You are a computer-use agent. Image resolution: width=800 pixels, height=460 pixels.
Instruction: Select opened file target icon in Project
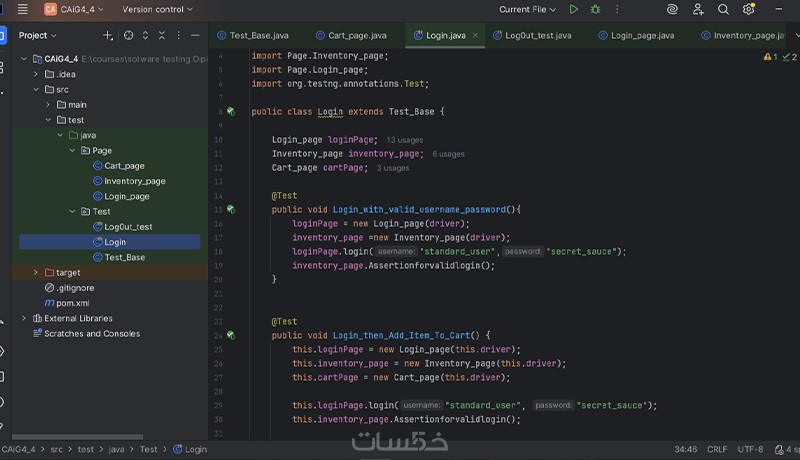129,35
